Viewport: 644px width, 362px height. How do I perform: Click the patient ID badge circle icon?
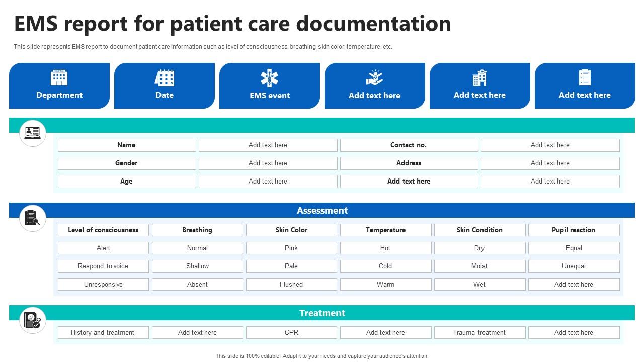pyautogui.click(x=32, y=133)
